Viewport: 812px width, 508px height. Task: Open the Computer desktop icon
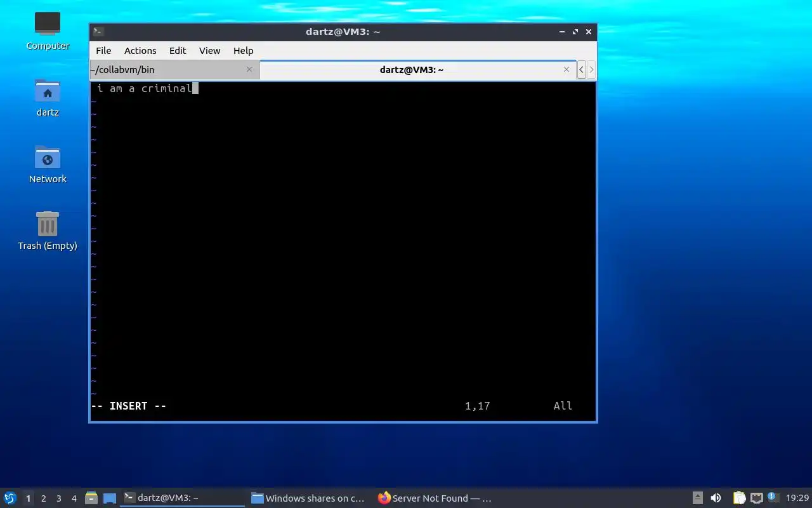48,30
